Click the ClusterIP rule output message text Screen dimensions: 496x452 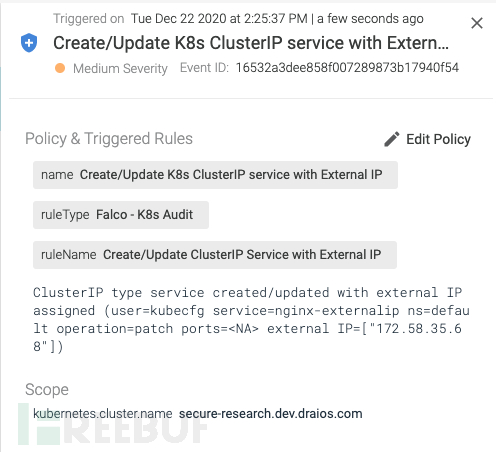(251, 319)
